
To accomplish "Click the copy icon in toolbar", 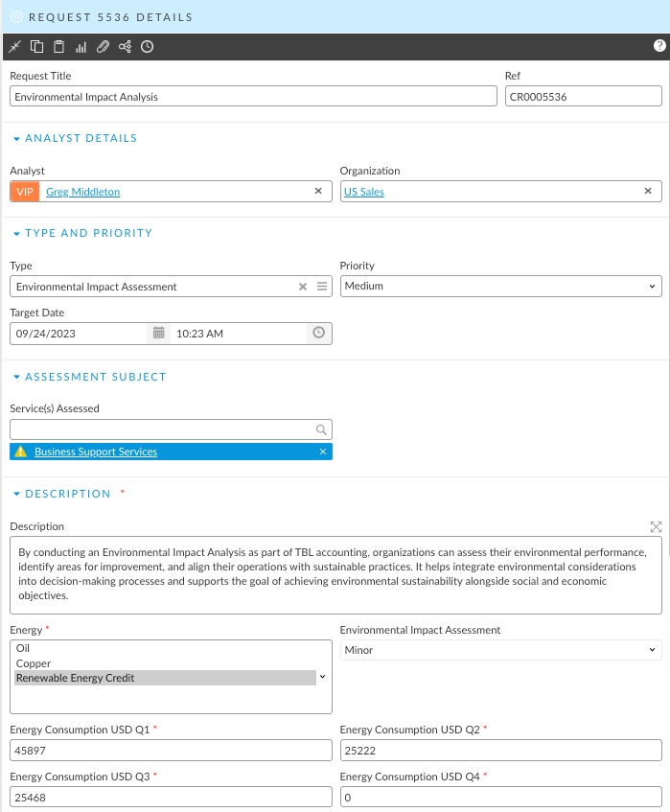I will pyautogui.click(x=36, y=47).
